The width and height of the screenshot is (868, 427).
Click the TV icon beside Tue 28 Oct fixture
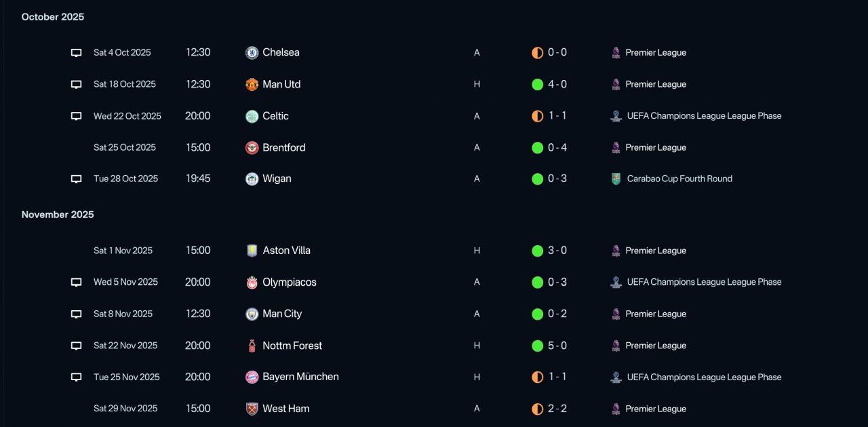point(77,179)
